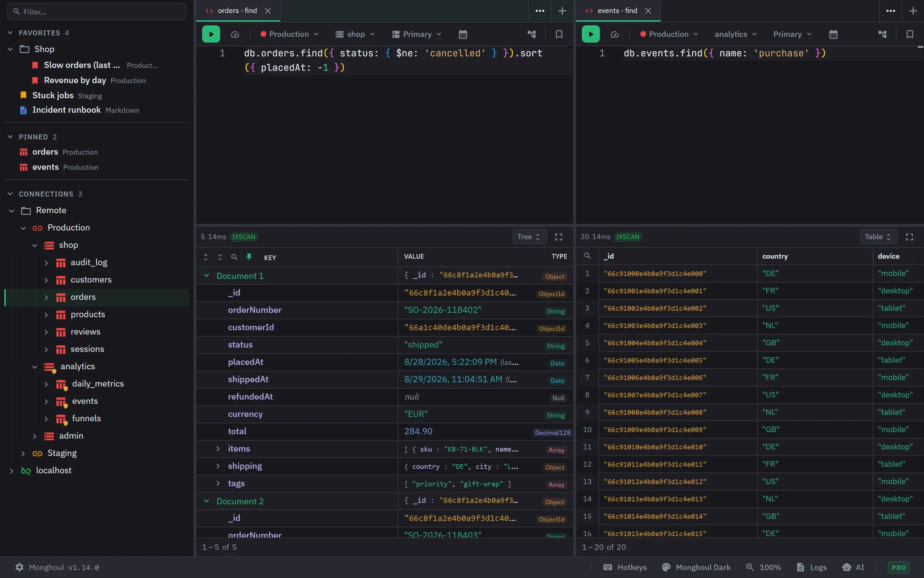
Task: Search within events table results
Action: [587, 256]
